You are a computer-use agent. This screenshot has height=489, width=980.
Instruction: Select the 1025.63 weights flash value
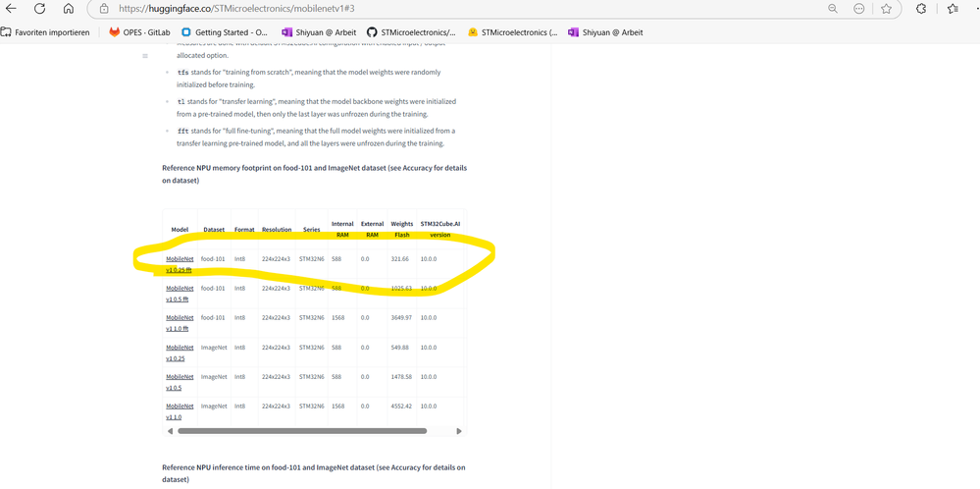(x=401, y=289)
